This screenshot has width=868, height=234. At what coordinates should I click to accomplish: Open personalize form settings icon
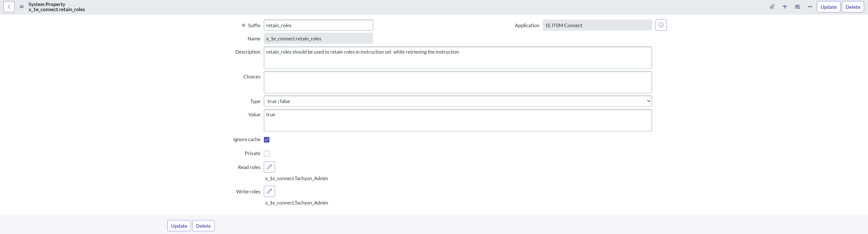(x=797, y=7)
